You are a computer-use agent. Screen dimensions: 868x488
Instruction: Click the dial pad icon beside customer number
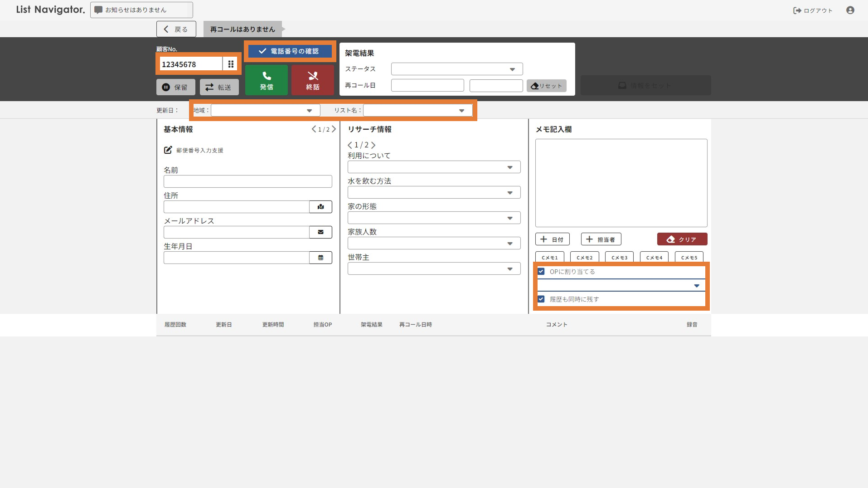point(231,64)
